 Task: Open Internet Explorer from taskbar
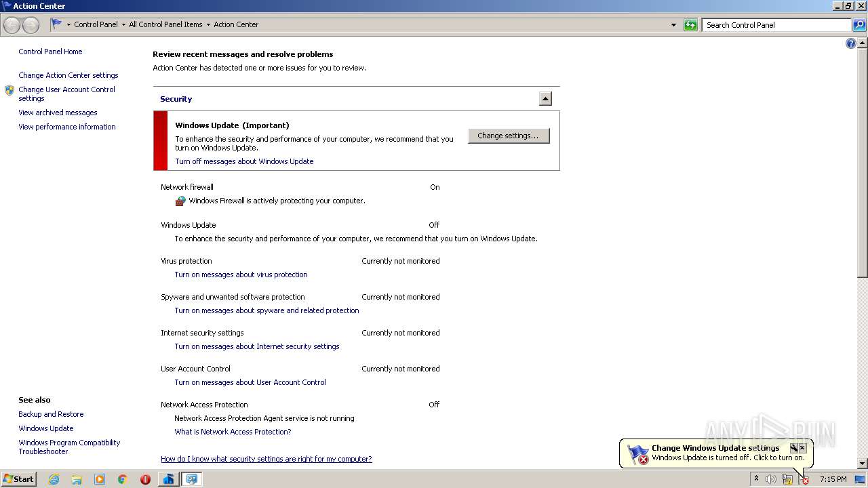(54, 479)
